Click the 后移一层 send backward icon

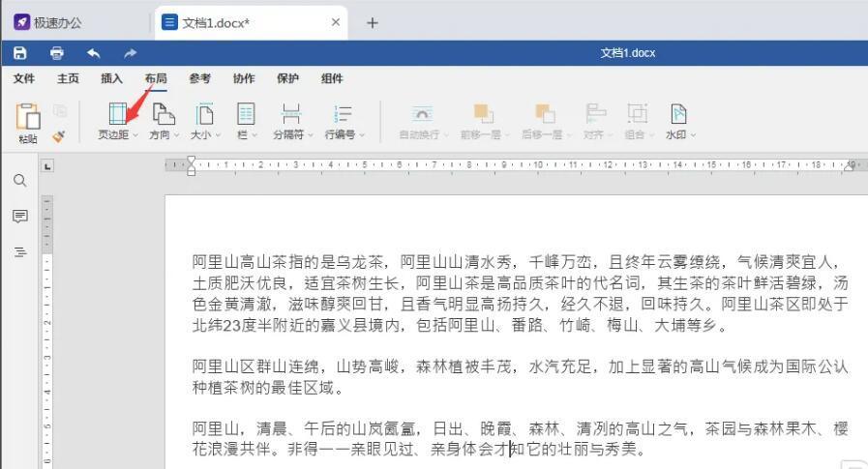pyautogui.click(x=545, y=113)
